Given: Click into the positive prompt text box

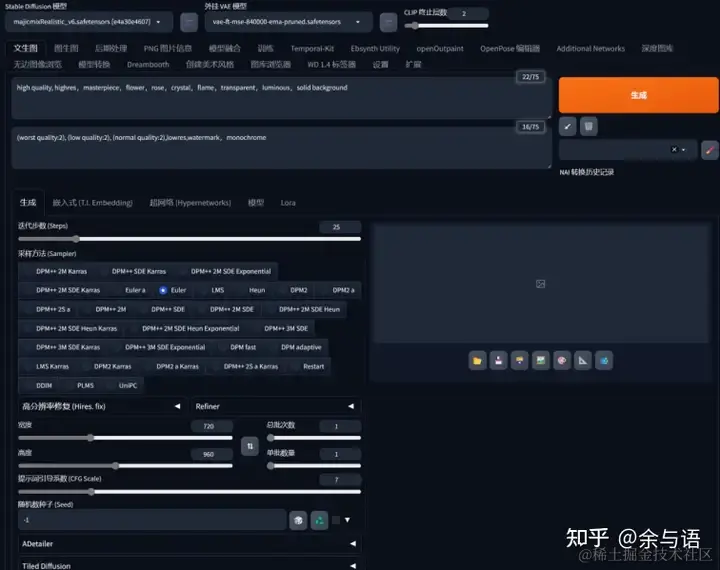Looking at the screenshot, I should click(281, 98).
